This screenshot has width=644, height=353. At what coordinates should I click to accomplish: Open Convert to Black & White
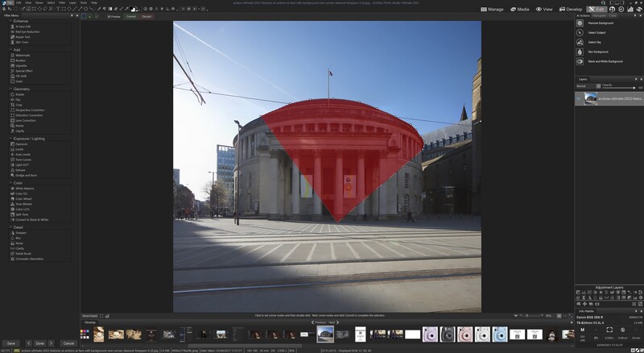[x=31, y=220]
